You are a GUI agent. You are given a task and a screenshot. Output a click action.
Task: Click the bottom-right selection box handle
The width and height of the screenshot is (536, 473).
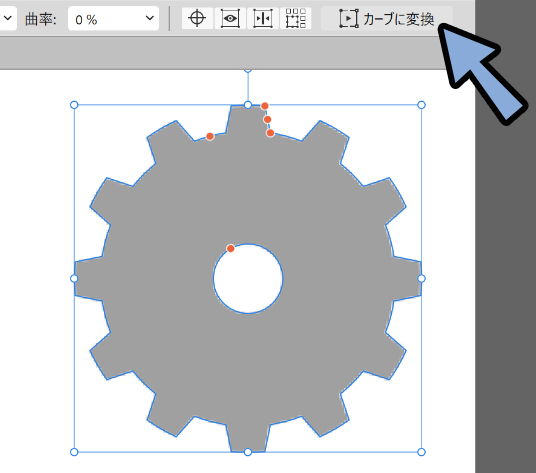[x=421, y=452]
